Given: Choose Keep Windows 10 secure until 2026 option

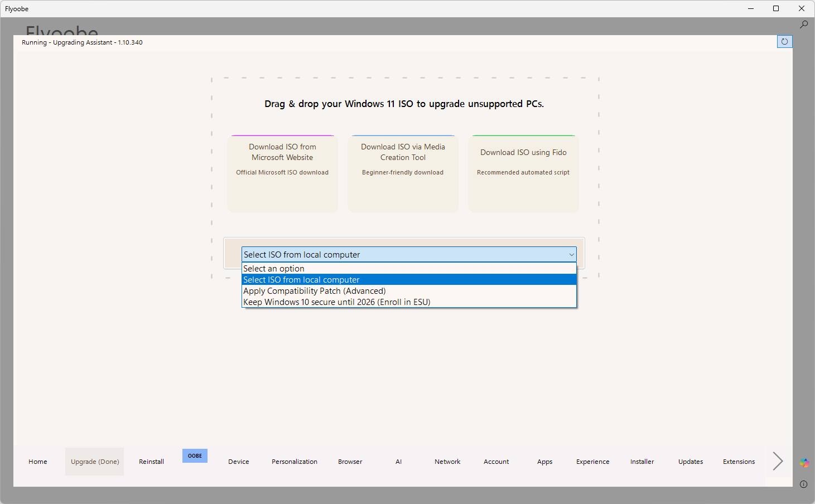Looking at the screenshot, I should pyautogui.click(x=409, y=302).
